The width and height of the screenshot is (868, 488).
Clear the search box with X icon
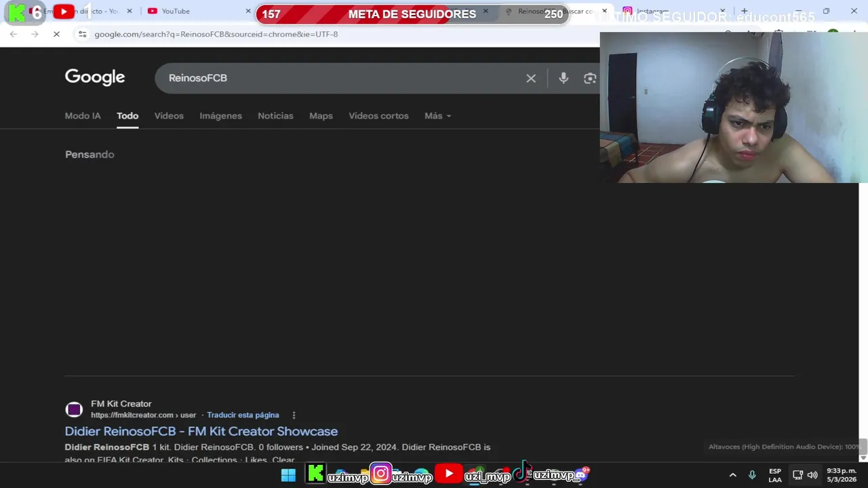tap(531, 78)
